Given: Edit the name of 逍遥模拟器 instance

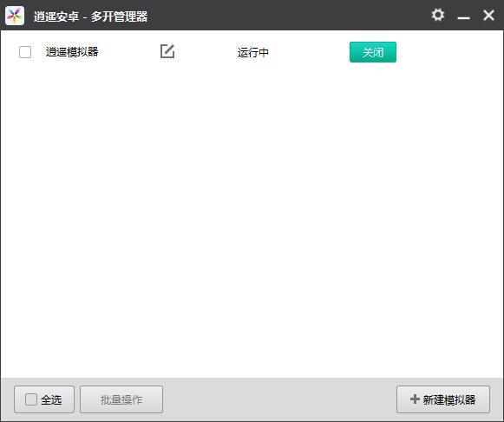Looking at the screenshot, I should [167, 51].
